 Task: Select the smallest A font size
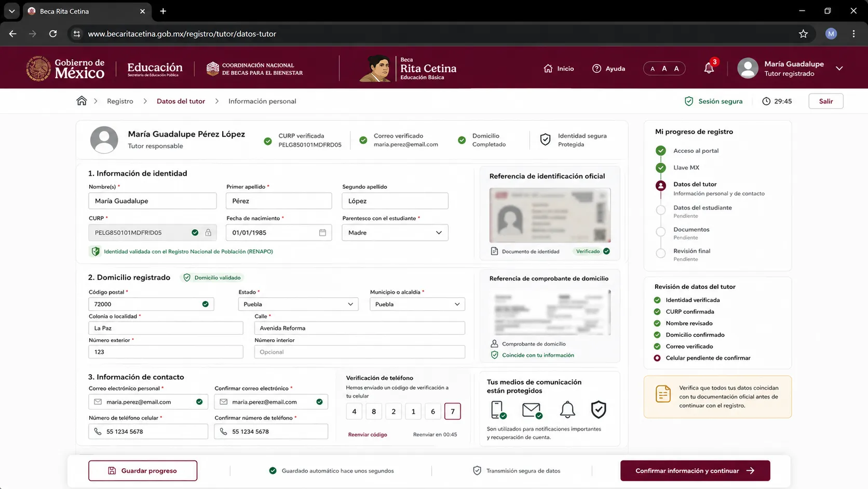(x=653, y=69)
